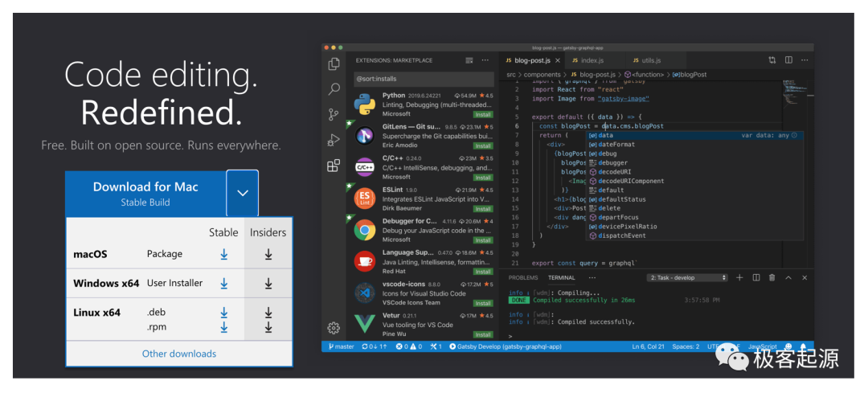Screen dimensions: 868x397
Task: Switch to the index.js tab
Action: 592,60
